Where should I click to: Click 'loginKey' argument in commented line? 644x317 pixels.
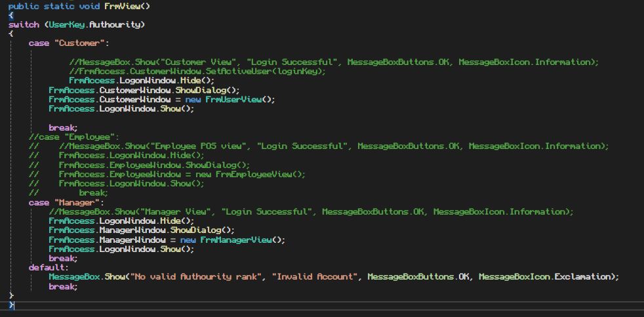pos(297,71)
